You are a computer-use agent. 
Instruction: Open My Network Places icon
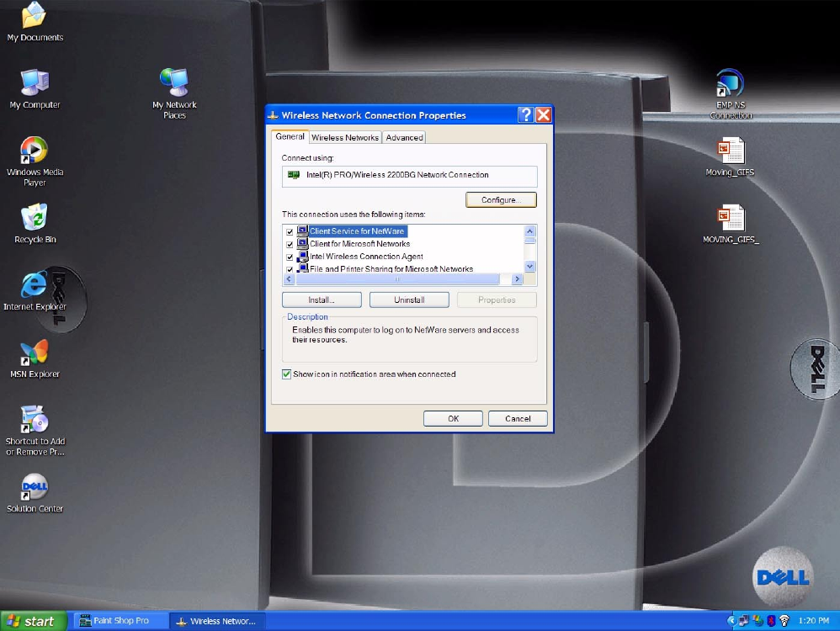174,93
